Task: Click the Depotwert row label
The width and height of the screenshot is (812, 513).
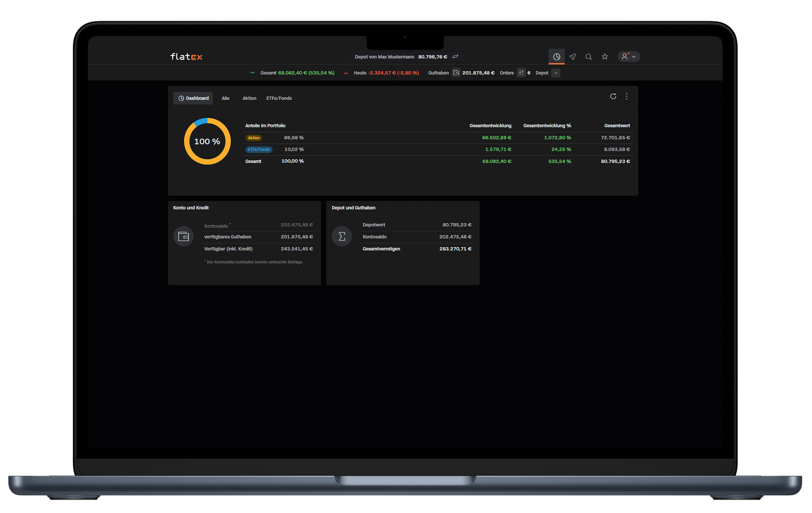Action: (374, 225)
